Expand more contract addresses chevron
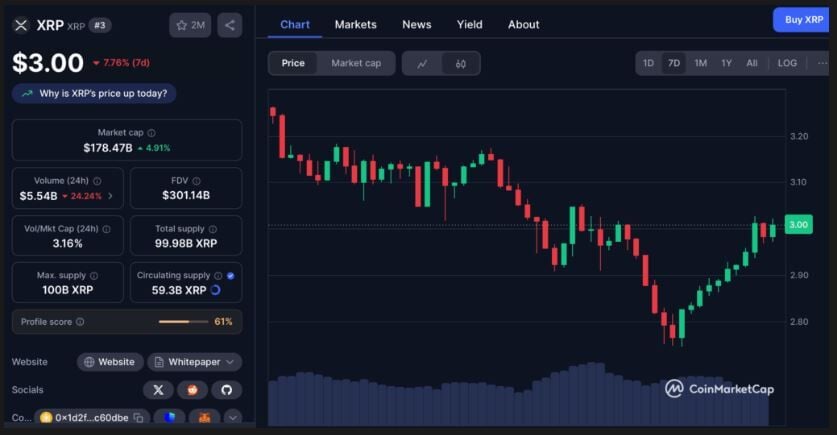Viewport: 837px width, 435px height. coord(233,418)
